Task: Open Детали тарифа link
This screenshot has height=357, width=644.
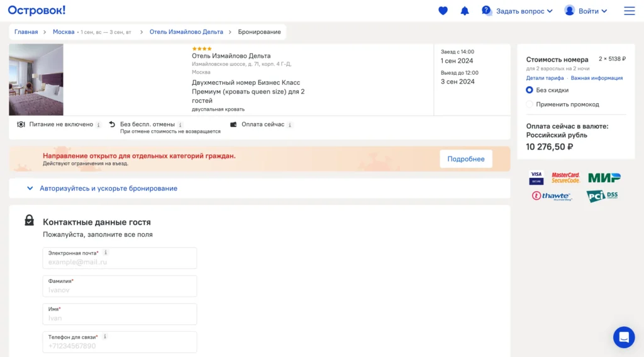Action: click(545, 78)
